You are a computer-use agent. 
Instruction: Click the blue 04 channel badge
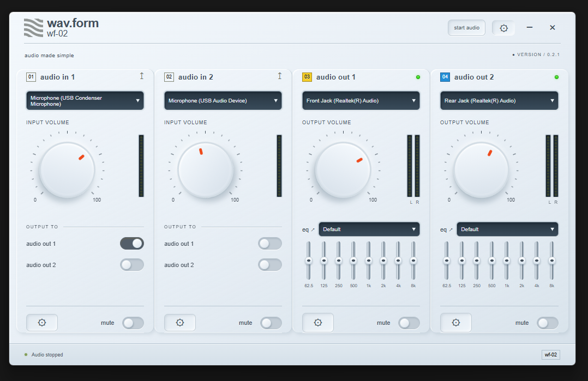[445, 77]
